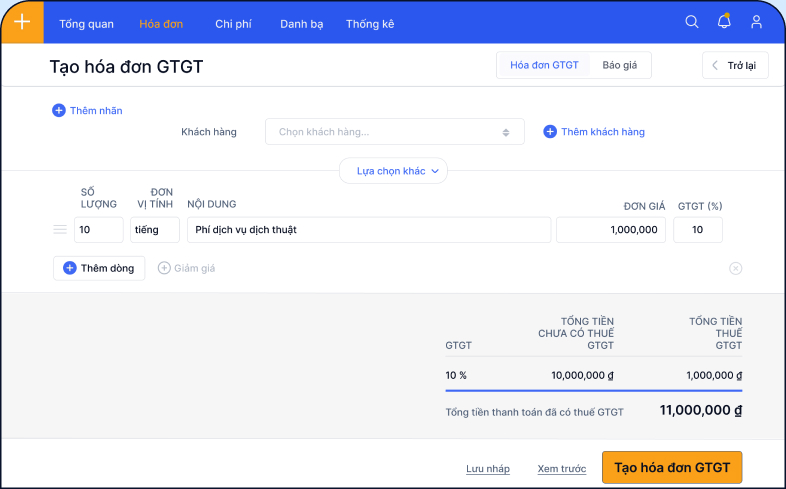
Task: Click the Thêm dòng button
Action: (x=99, y=268)
